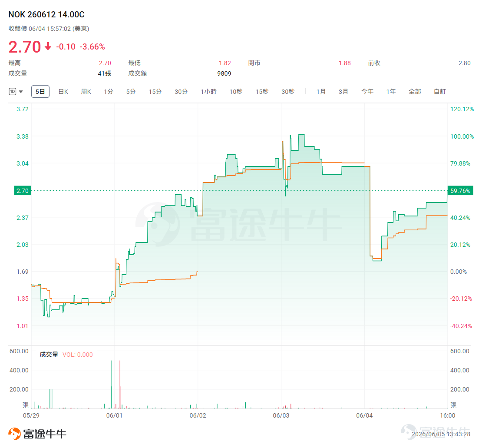
Task: Select the 30秒 interval tab
Action: tap(288, 92)
